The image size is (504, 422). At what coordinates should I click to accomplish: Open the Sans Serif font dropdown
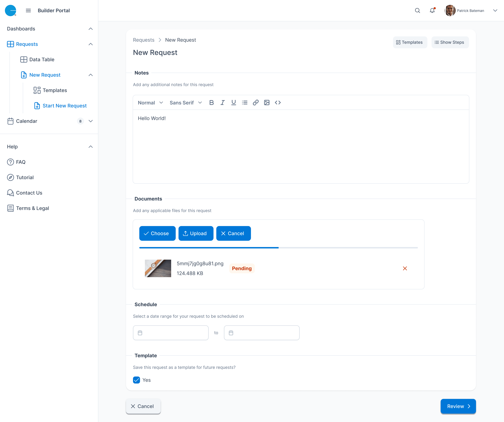(185, 102)
